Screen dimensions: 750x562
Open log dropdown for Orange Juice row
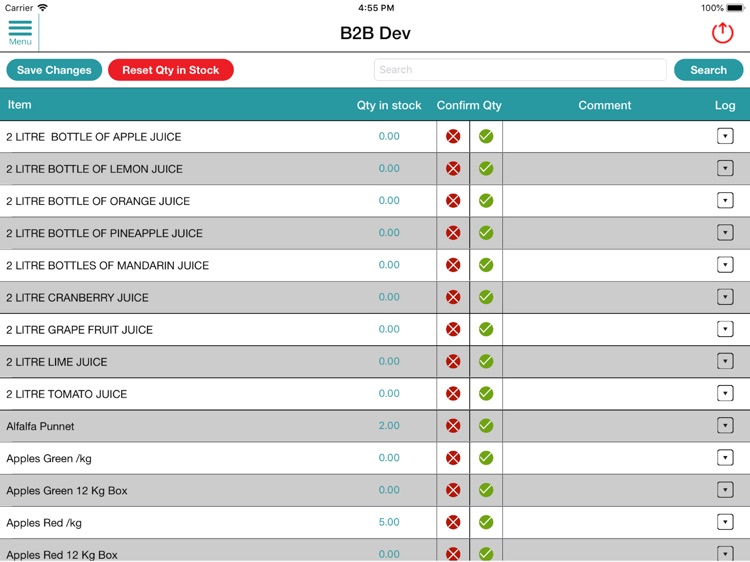(725, 200)
